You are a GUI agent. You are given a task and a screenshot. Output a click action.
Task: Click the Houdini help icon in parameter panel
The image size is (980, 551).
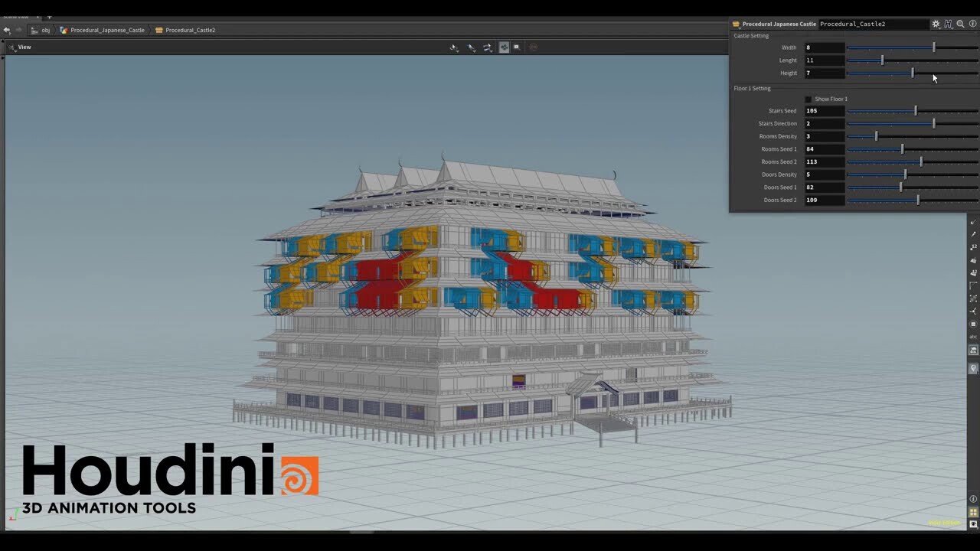948,24
